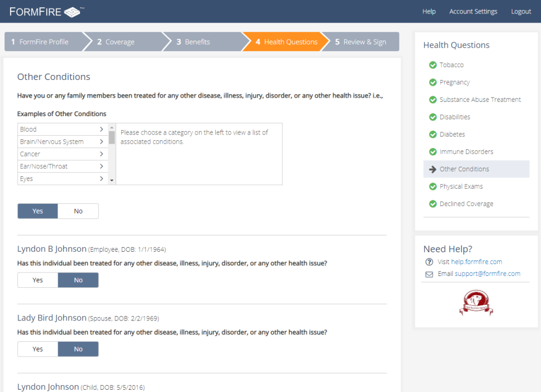
Task: Click the question mark help icon
Action: tap(429, 262)
